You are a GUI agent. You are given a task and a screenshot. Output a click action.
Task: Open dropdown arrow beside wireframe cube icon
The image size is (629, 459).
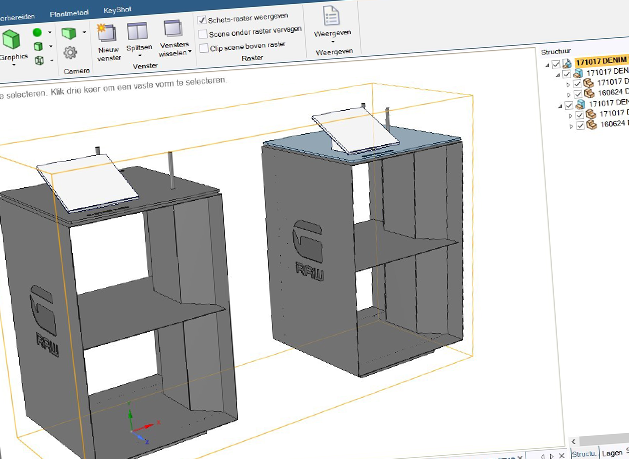(52, 60)
